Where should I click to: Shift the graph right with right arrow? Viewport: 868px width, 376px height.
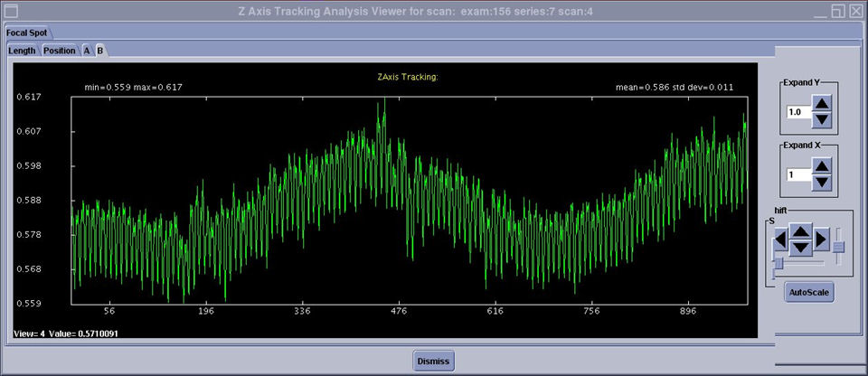coord(821,240)
